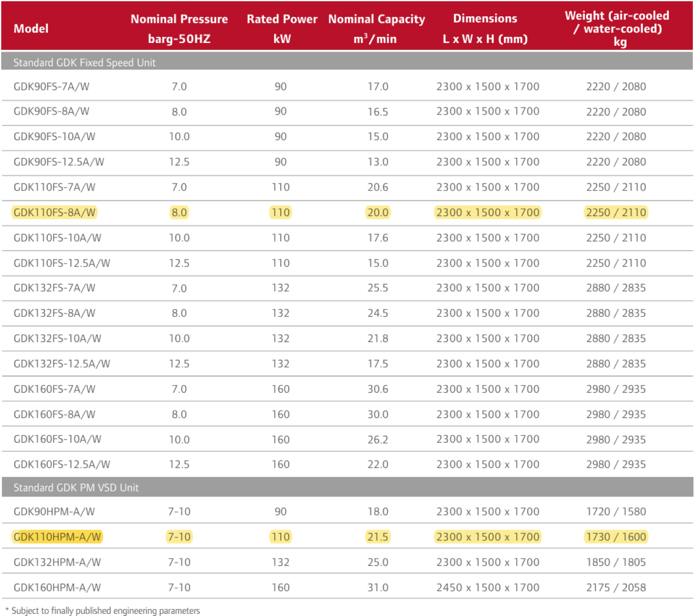Click the highlighted 1730 / 1600 weight cell
695x616 pixels.
[x=616, y=537]
